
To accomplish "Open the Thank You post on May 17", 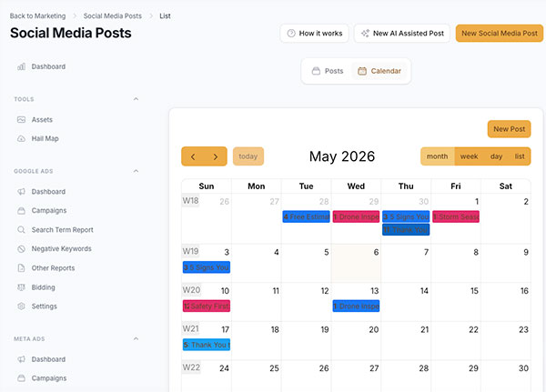I will (207, 345).
